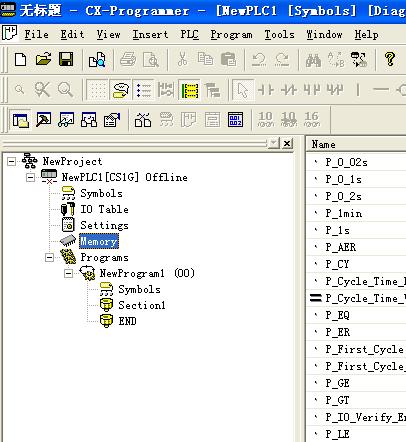The width and height of the screenshot is (406, 442).
Task: Open a project with the folder icon
Action: (x=43, y=59)
